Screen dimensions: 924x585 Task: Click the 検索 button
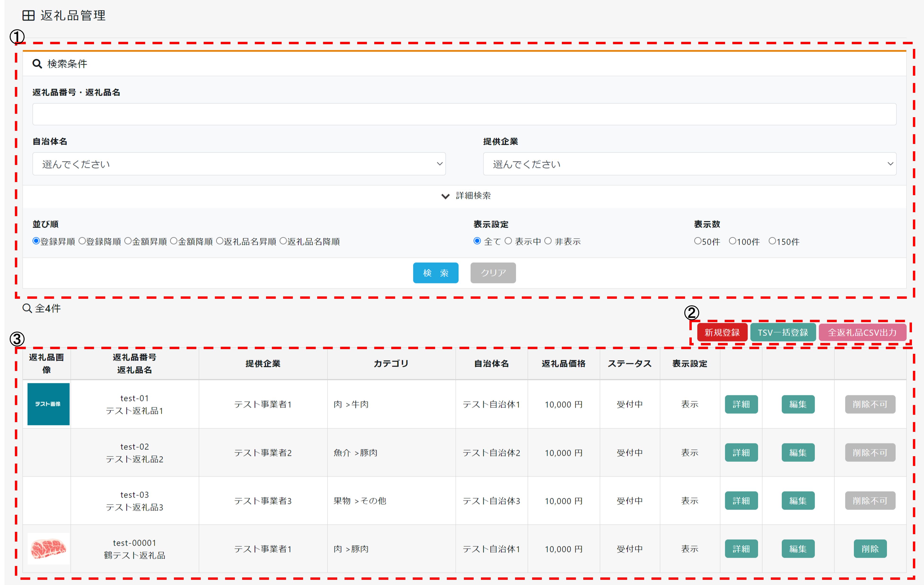[435, 273]
